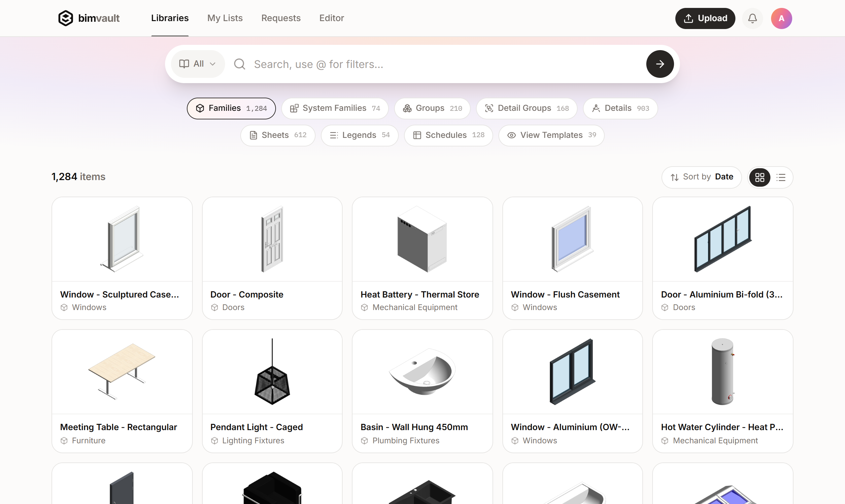Switch to list view

click(x=780, y=177)
